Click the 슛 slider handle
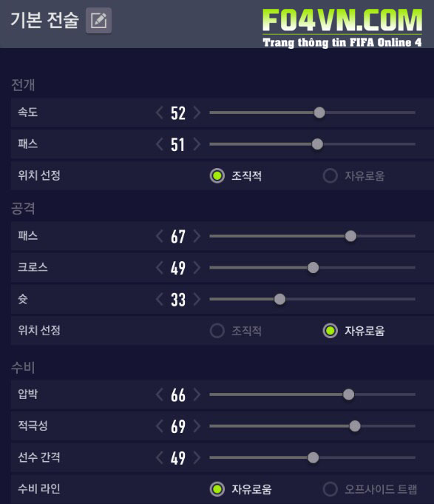This screenshot has height=504, width=434. (279, 299)
